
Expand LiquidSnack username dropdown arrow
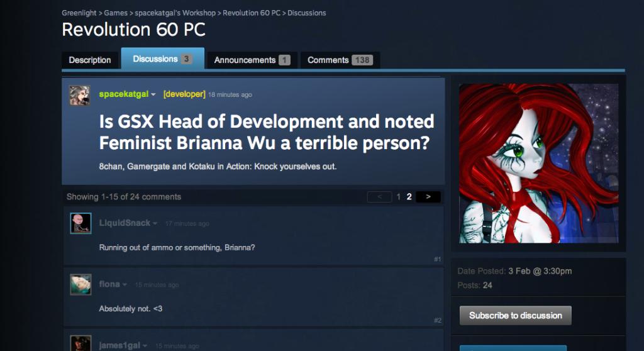(155, 224)
